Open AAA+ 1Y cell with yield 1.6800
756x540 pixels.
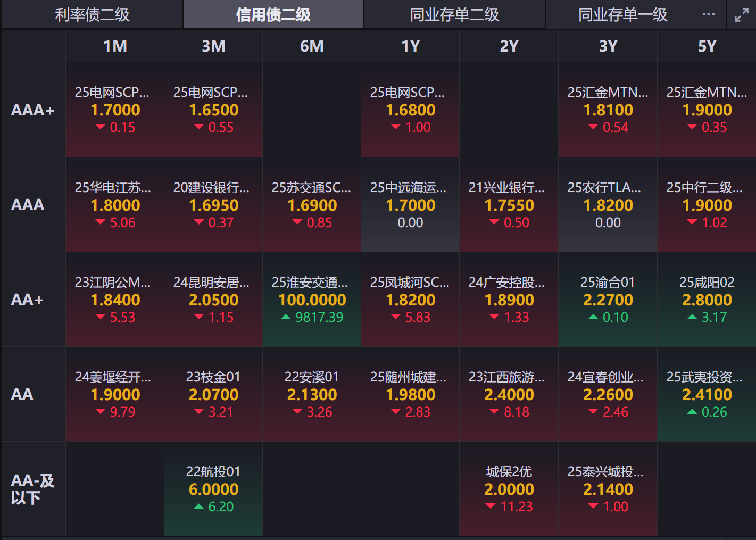tap(410, 110)
